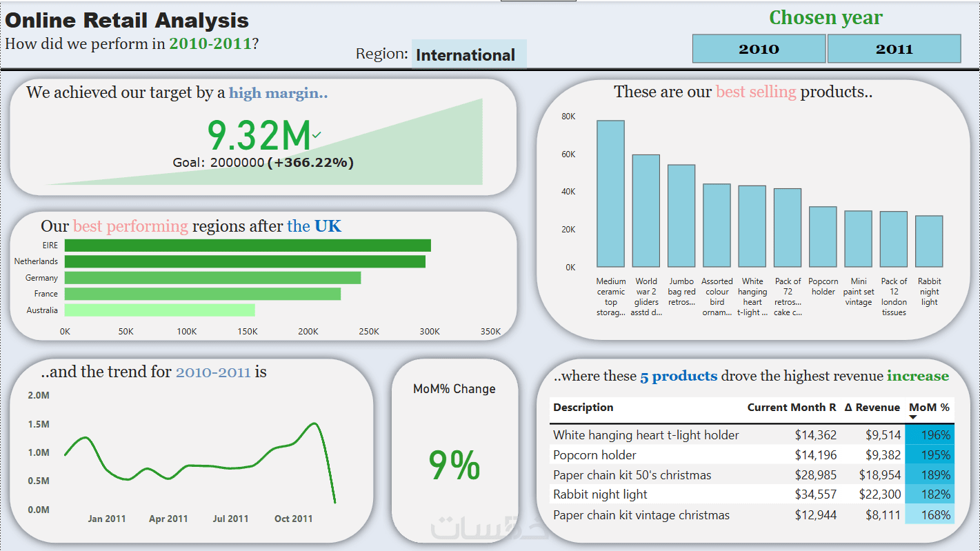Select the 2010 year slicer button
Viewport: 980px width, 551px height.
(x=759, y=49)
